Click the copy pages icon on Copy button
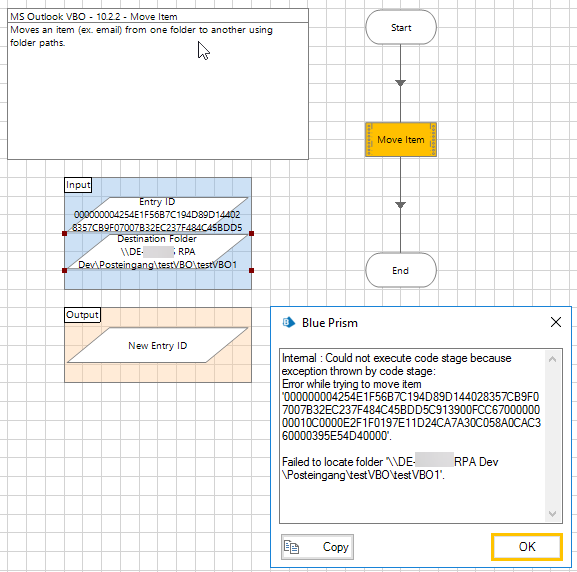This screenshot has height=572, width=577. [x=291, y=547]
